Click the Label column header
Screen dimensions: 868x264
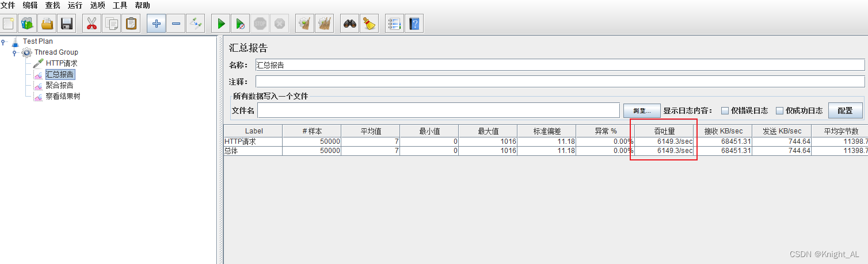point(253,131)
